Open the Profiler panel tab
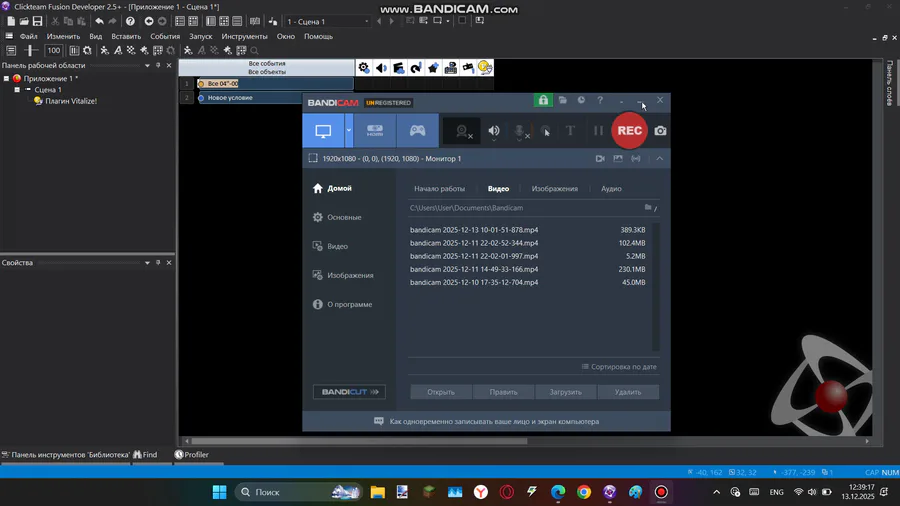The height and width of the screenshot is (506, 900). [192, 454]
